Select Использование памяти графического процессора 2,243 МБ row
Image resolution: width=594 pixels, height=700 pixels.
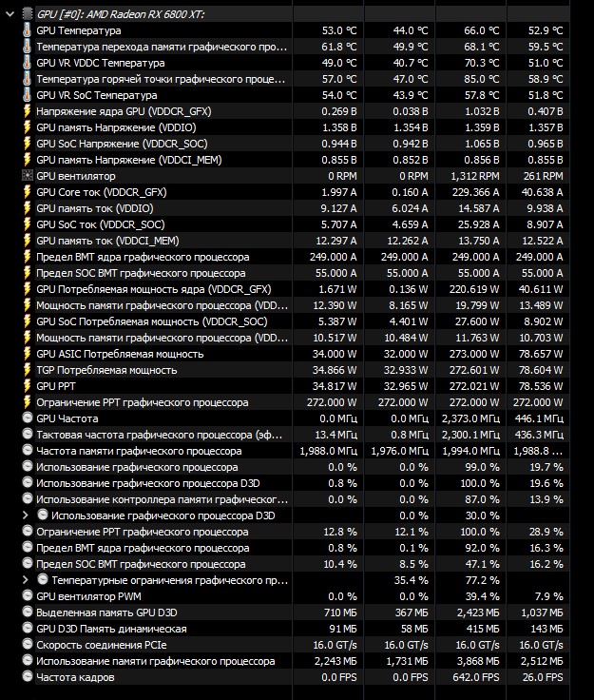pyautogui.click(x=296, y=661)
